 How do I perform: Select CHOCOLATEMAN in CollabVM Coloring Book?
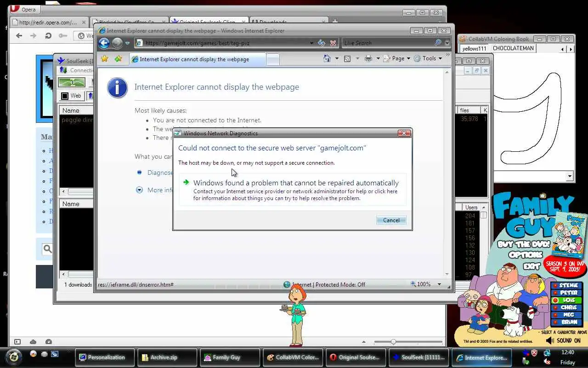[513, 48]
